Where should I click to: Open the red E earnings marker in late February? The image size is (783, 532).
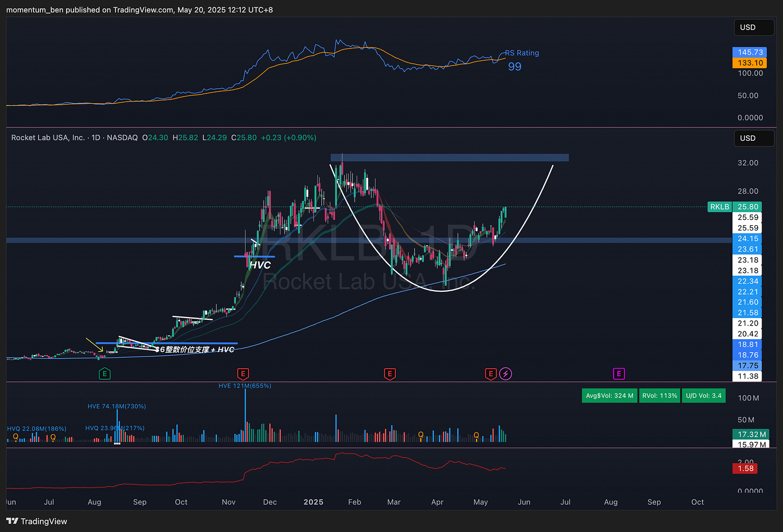click(x=390, y=374)
